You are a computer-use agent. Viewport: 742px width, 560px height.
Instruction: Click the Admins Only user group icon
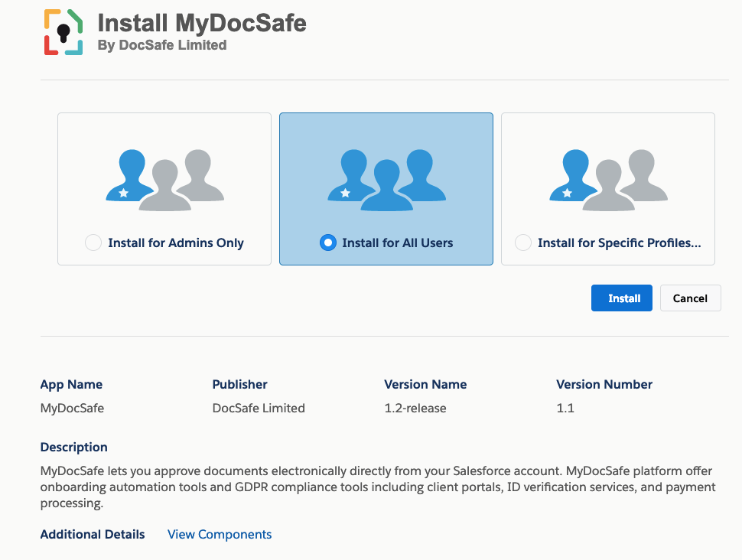164,180
